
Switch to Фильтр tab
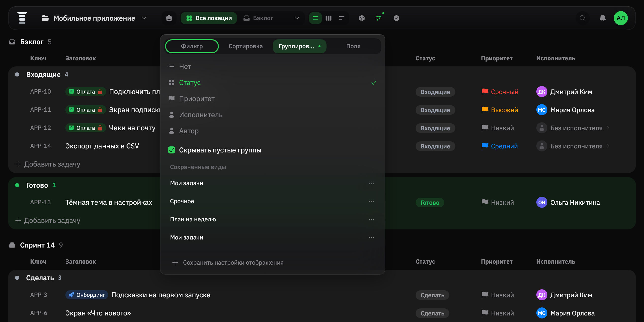tap(192, 46)
